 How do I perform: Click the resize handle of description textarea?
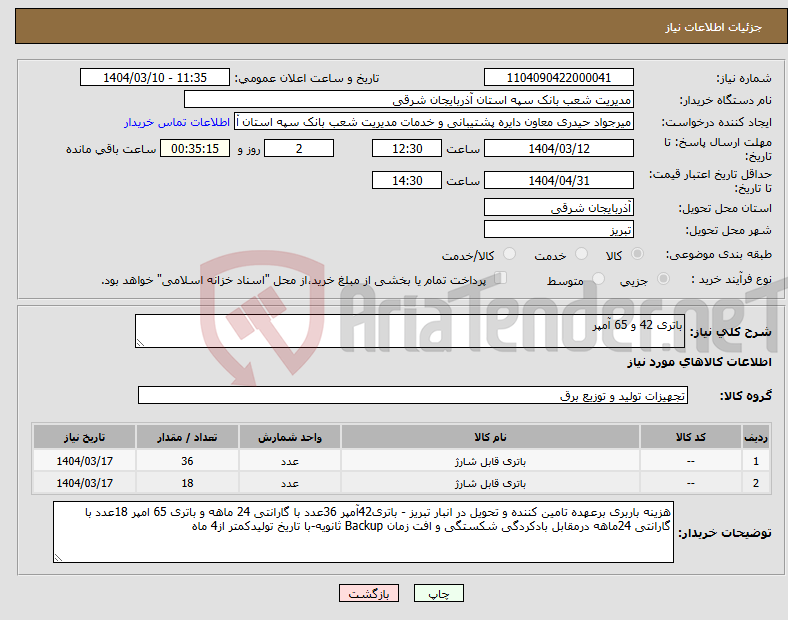point(140,343)
